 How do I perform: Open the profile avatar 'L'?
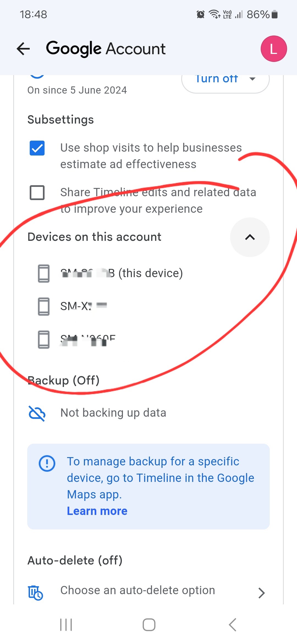[x=274, y=49]
